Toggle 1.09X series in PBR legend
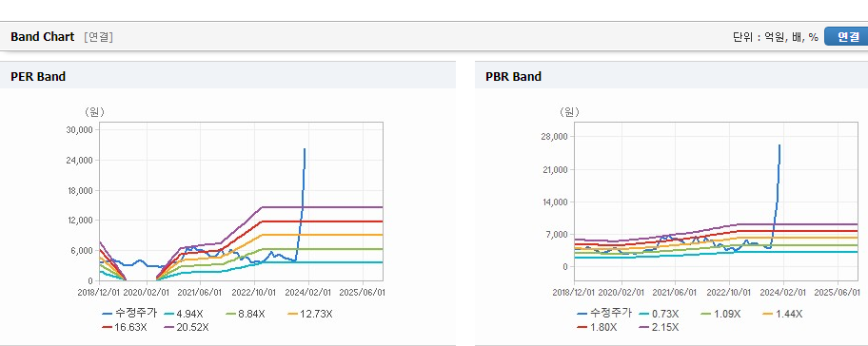Viewport: 868px width, 346px height. [x=720, y=314]
